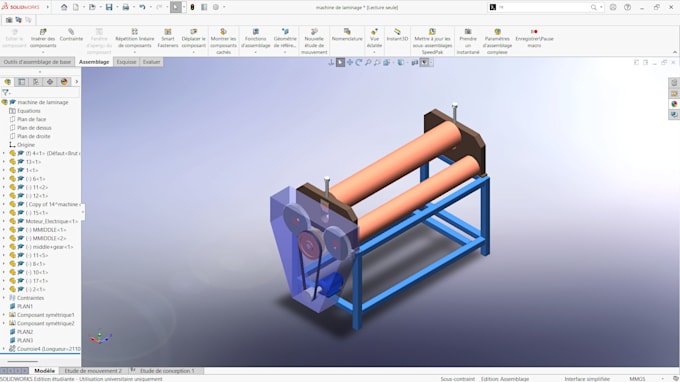The image size is (680, 382).
Task: Click Smart Fasteners tool
Action: 168,39
